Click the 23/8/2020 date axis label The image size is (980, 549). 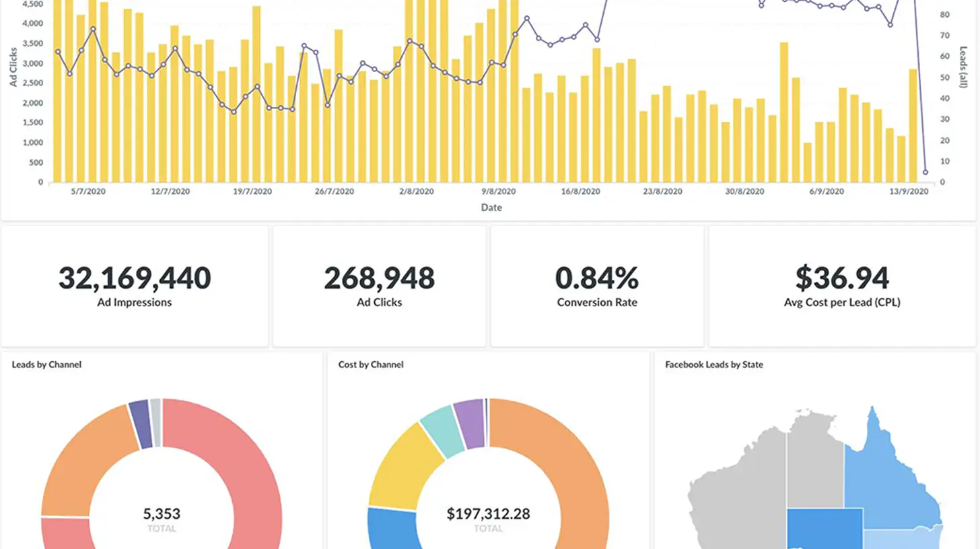click(x=663, y=192)
